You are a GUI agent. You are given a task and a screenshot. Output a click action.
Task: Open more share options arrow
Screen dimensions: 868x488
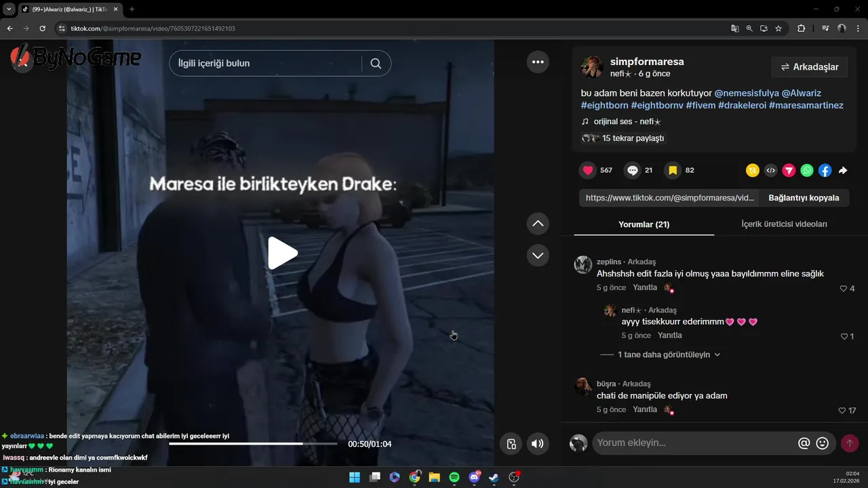click(x=843, y=171)
